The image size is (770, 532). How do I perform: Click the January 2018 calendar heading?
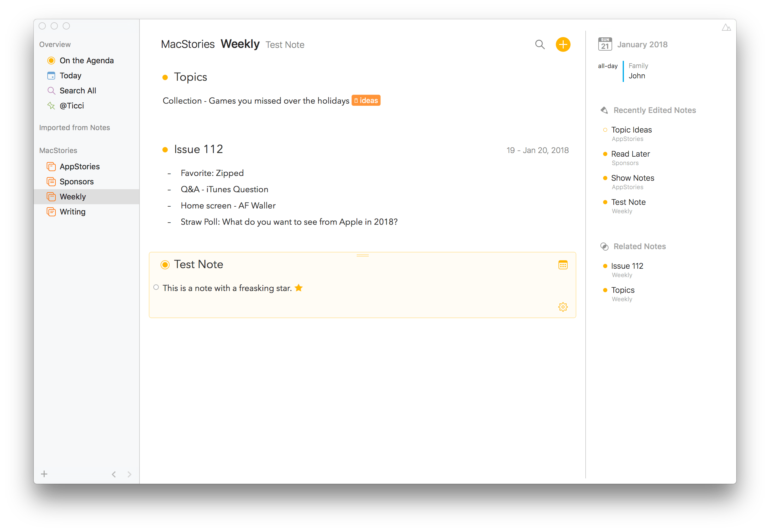point(642,44)
